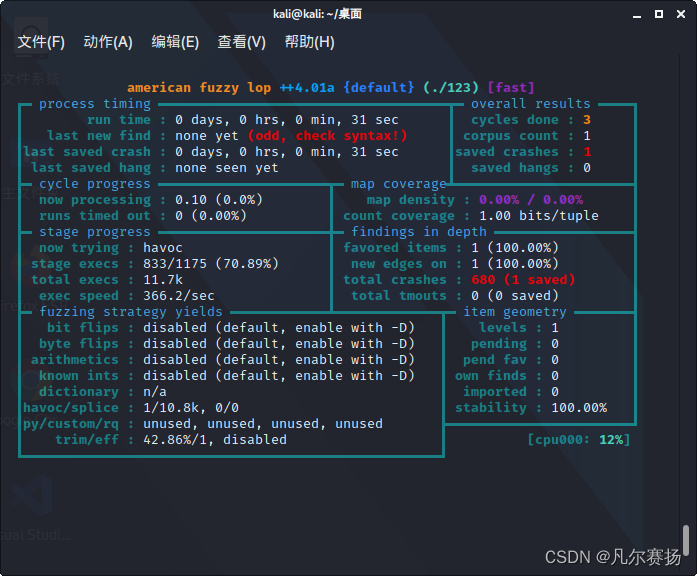Click the 'stage progress' section header

95,232
